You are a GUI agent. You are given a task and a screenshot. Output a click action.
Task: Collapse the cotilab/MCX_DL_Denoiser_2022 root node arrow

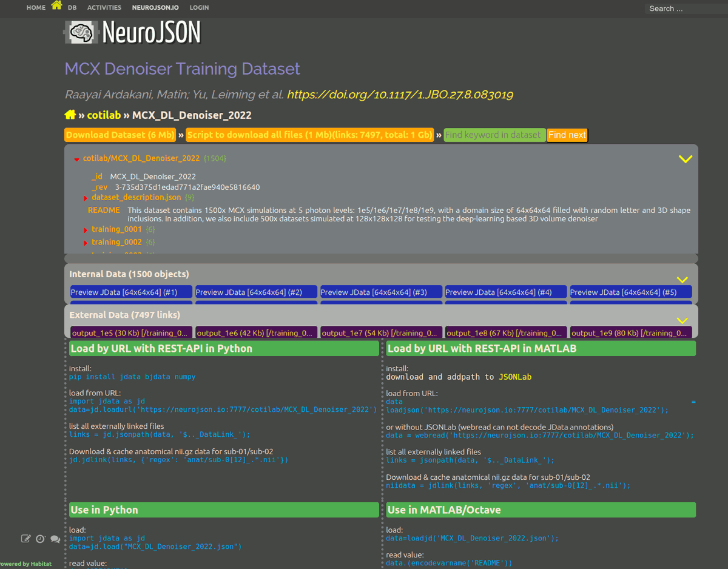click(x=77, y=160)
